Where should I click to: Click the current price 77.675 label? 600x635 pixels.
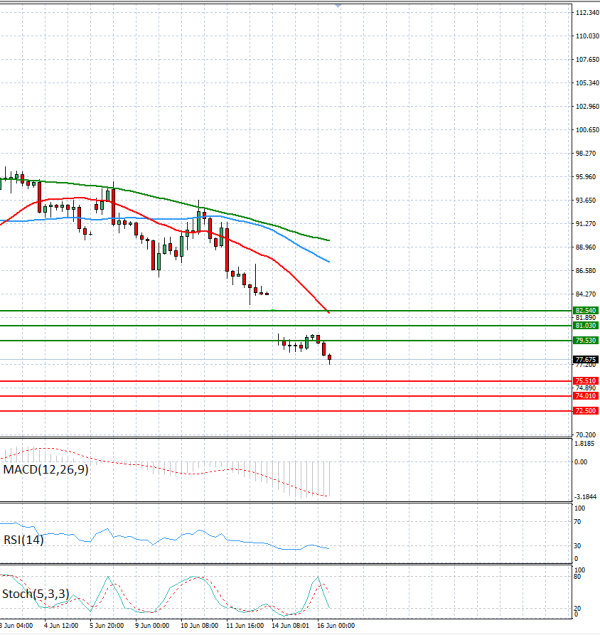click(x=586, y=360)
